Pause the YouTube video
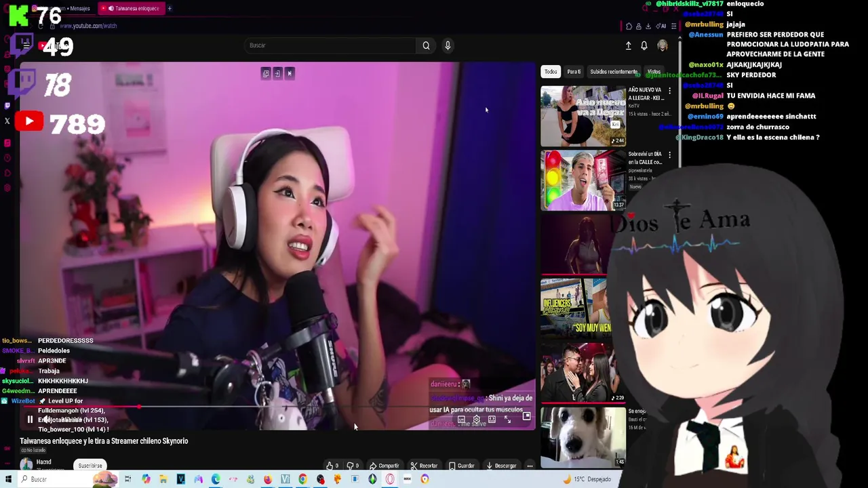The height and width of the screenshot is (488, 868). pyautogui.click(x=30, y=420)
